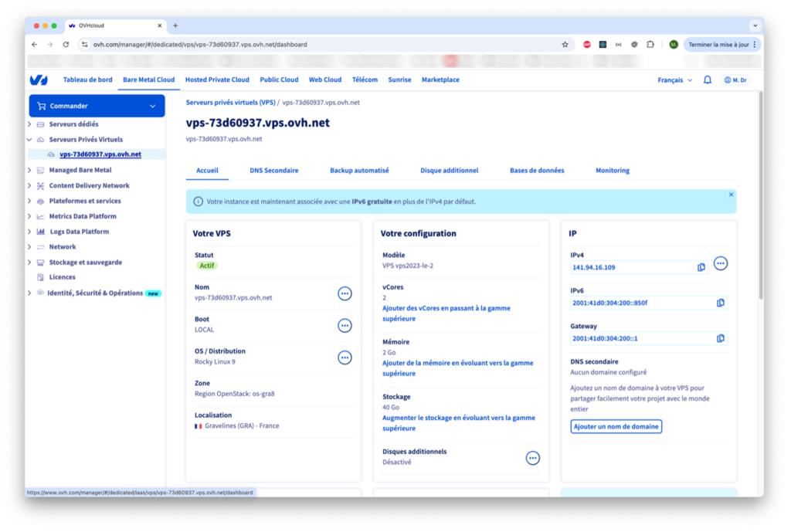Image resolution: width=791 pixels, height=532 pixels.
Task: Open actions menu for the Boot row
Action: (345, 326)
